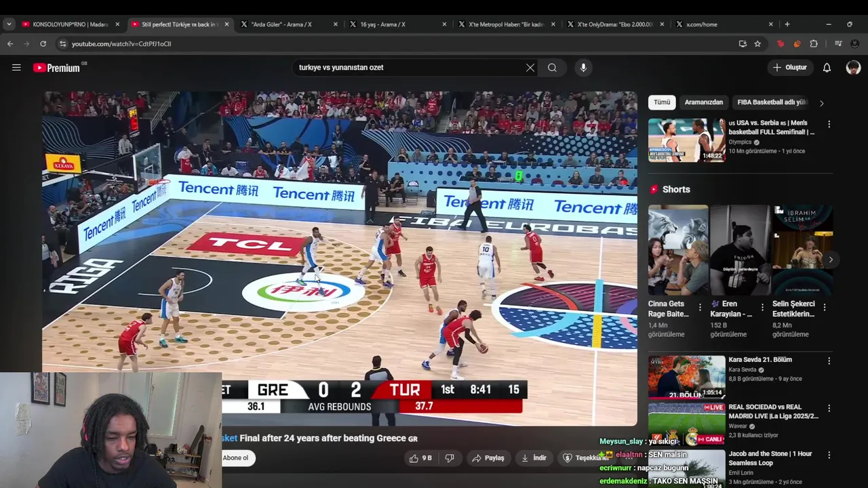This screenshot has height=488, width=868.
Task: Download the video via İndir
Action: coord(534,458)
